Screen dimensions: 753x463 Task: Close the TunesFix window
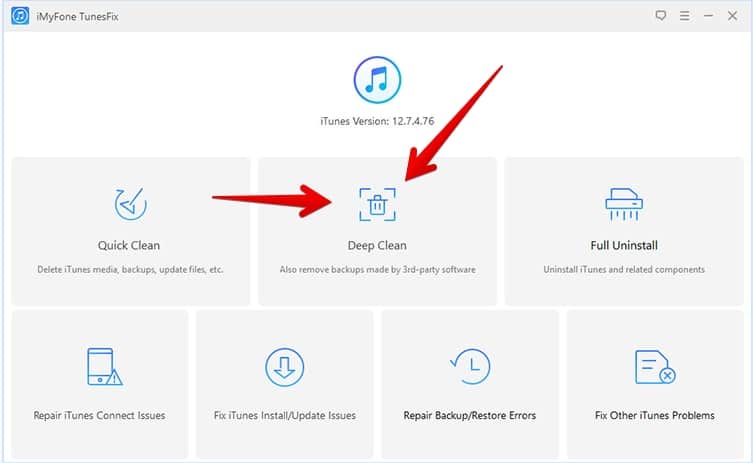coord(732,16)
